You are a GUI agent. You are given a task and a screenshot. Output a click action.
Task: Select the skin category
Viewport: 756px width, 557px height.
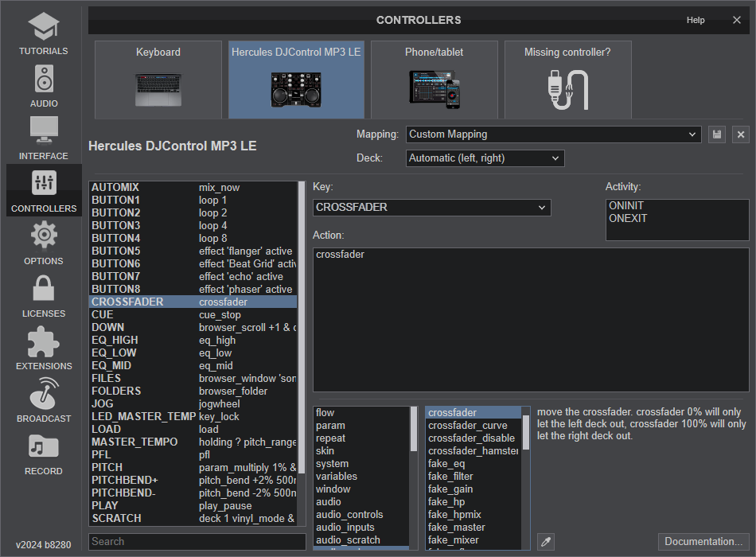tap(361, 451)
